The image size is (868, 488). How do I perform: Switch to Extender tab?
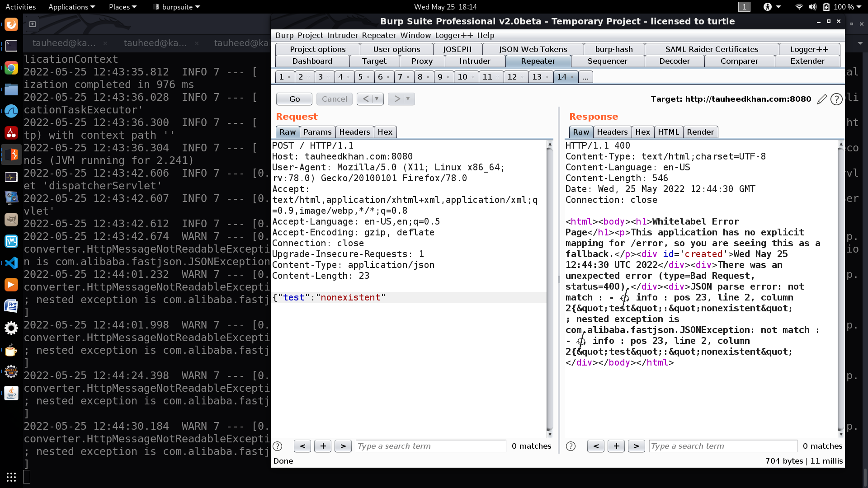pyautogui.click(x=807, y=61)
